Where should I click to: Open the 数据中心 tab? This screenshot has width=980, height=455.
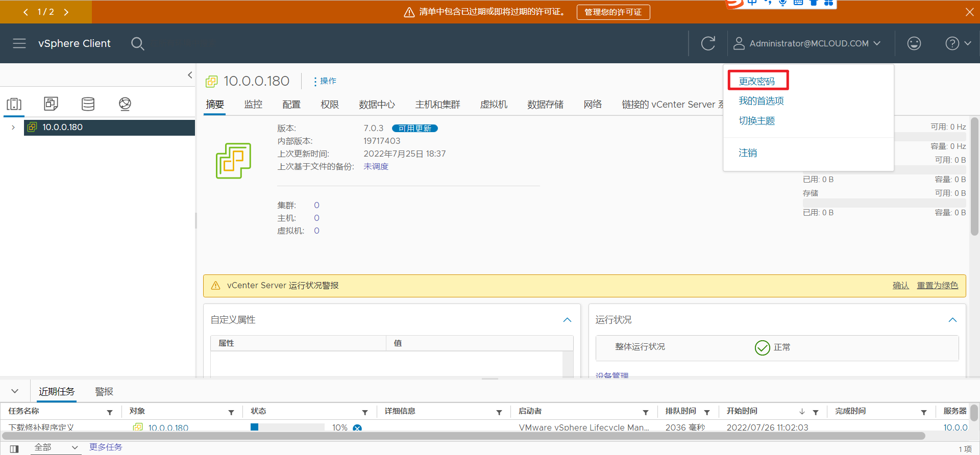click(x=377, y=105)
